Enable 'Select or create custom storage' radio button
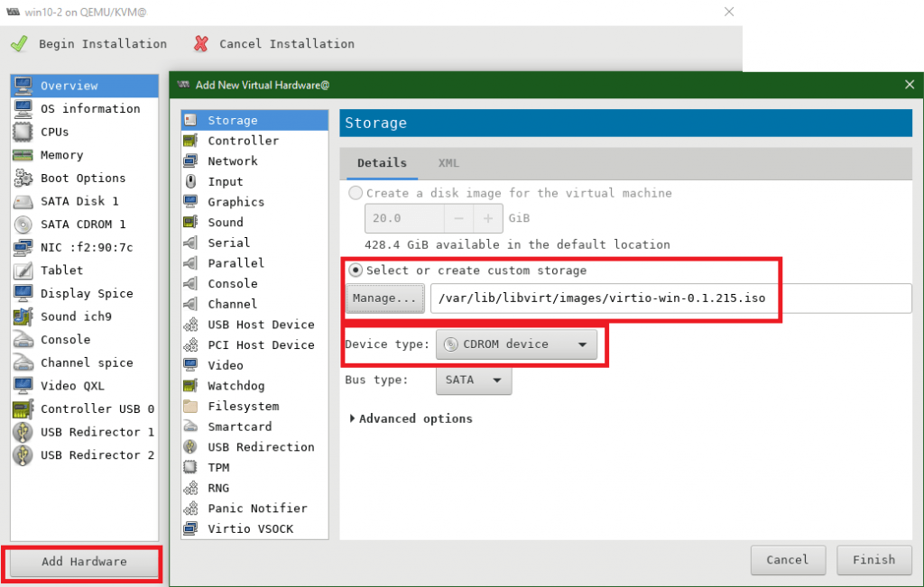The image size is (924, 587). [356, 271]
